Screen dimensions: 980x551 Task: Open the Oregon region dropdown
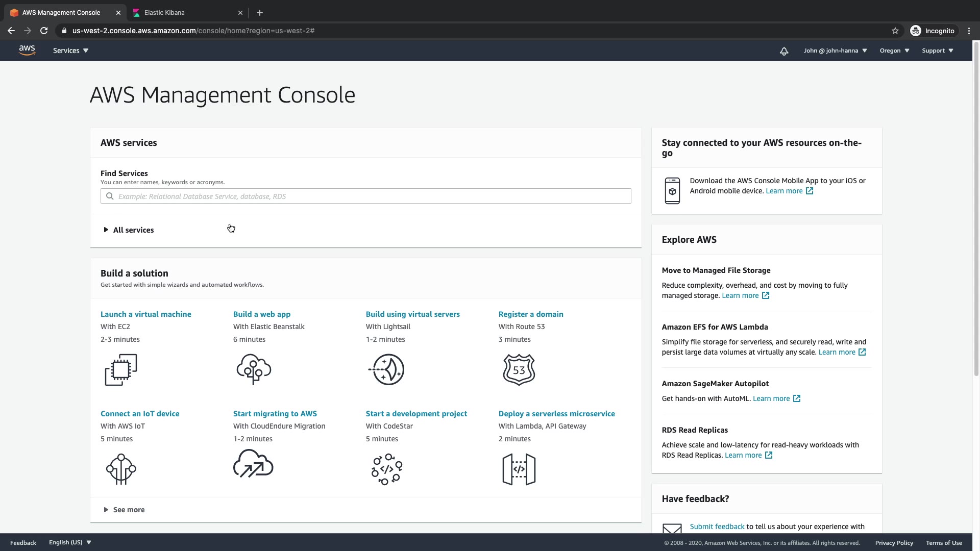(894, 51)
